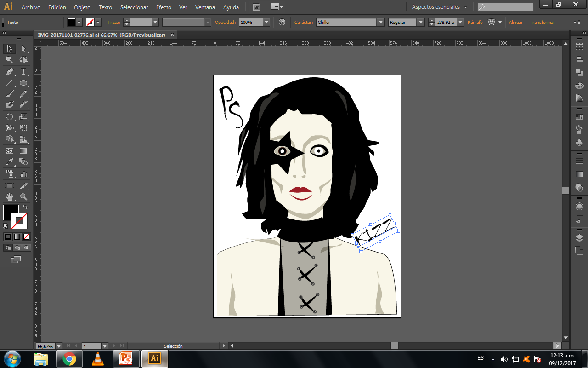The height and width of the screenshot is (368, 588).
Task: Click the Párrafo link
Action: [475, 23]
